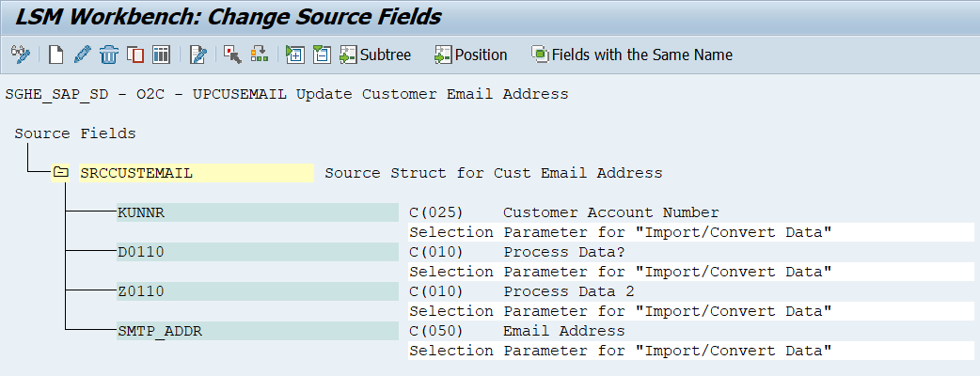The height and width of the screenshot is (376, 980).
Task: Click the Subtree button
Action: [x=375, y=55]
